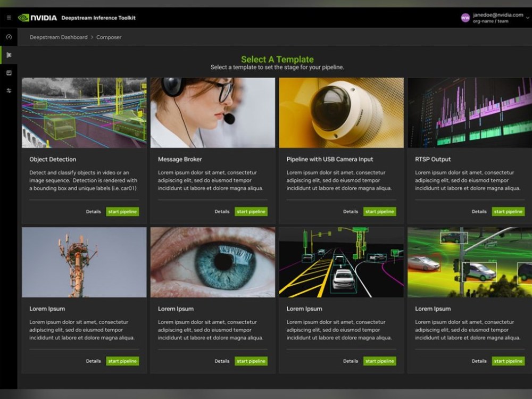The image size is (532, 399).
Task: Click Deepstream Inference Toolkit title
Action: [98, 18]
